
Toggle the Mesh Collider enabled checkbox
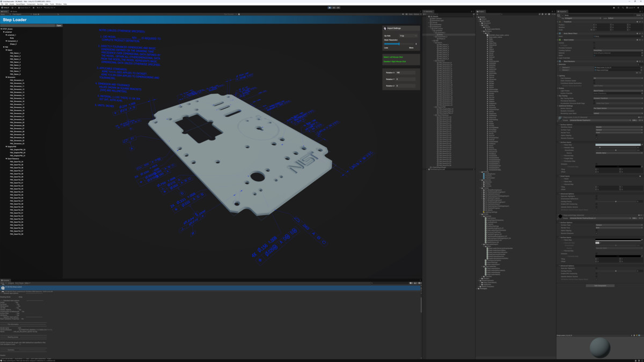tap(562, 40)
